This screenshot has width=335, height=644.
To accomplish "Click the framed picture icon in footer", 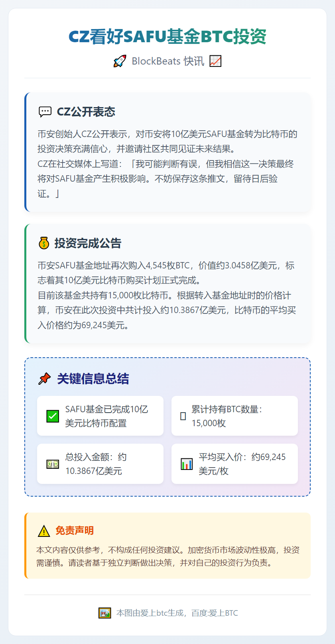I will tap(104, 613).
